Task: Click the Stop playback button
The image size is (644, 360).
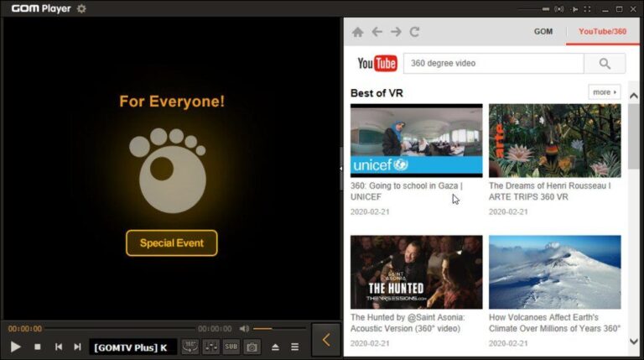Action: 37,347
